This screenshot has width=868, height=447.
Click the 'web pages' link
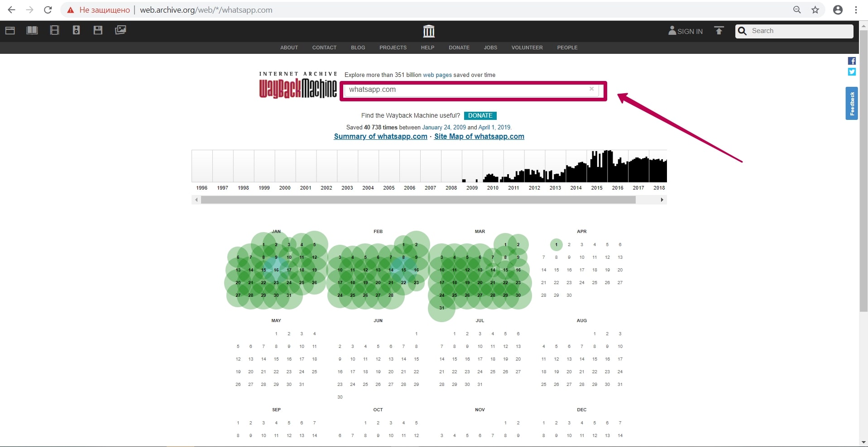[x=437, y=75]
